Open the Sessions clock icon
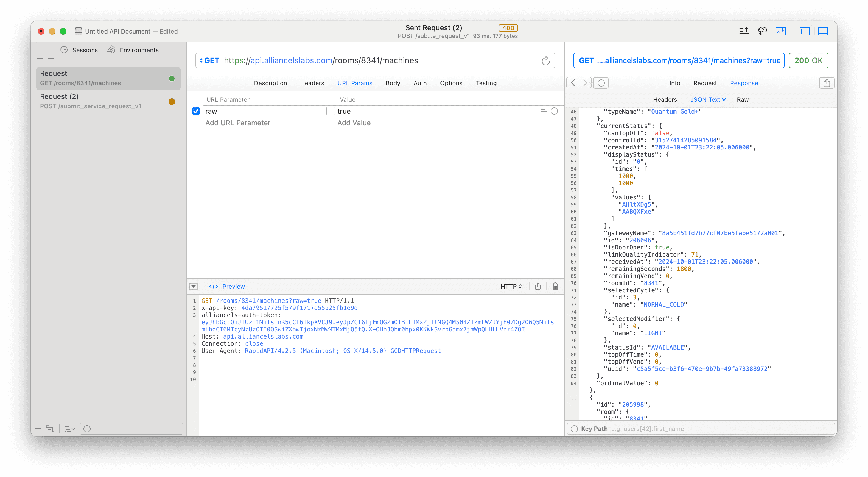 (x=64, y=50)
